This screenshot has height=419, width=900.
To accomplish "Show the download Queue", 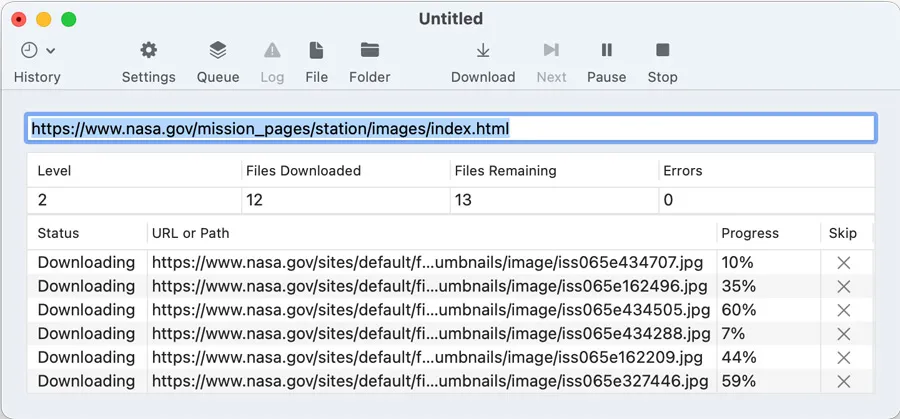I will 217,51.
